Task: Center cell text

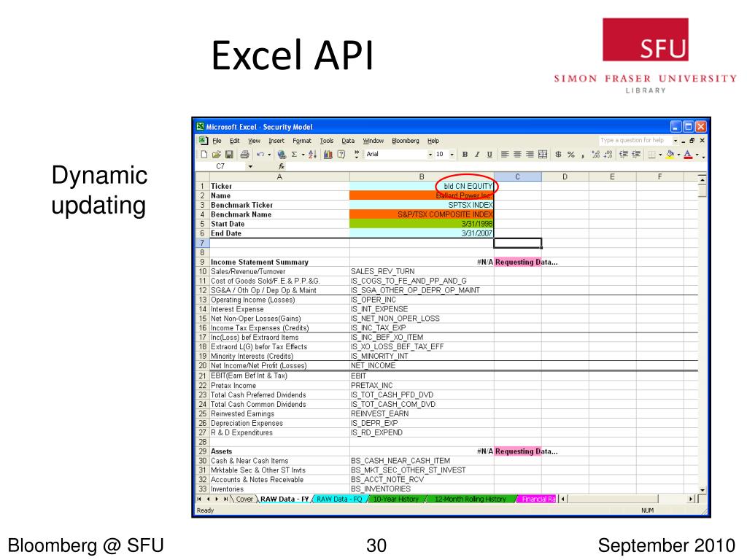Action: (x=517, y=155)
